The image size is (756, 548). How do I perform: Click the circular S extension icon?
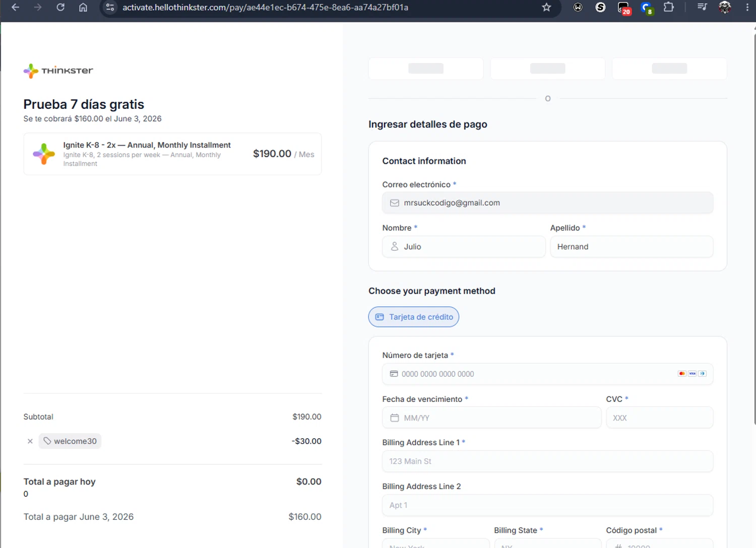click(x=600, y=7)
